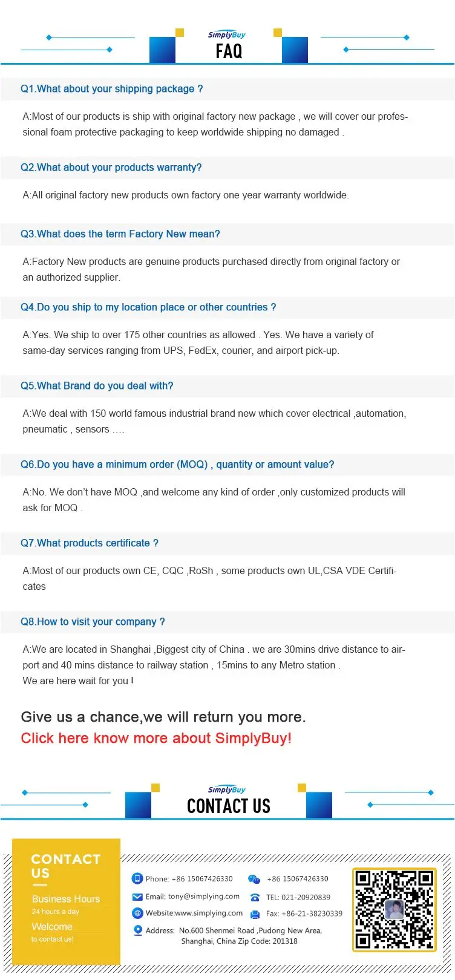The width and height of the screenshot is (455, 980).
Task: Click the email envelope icon
Action: (137, 897)
